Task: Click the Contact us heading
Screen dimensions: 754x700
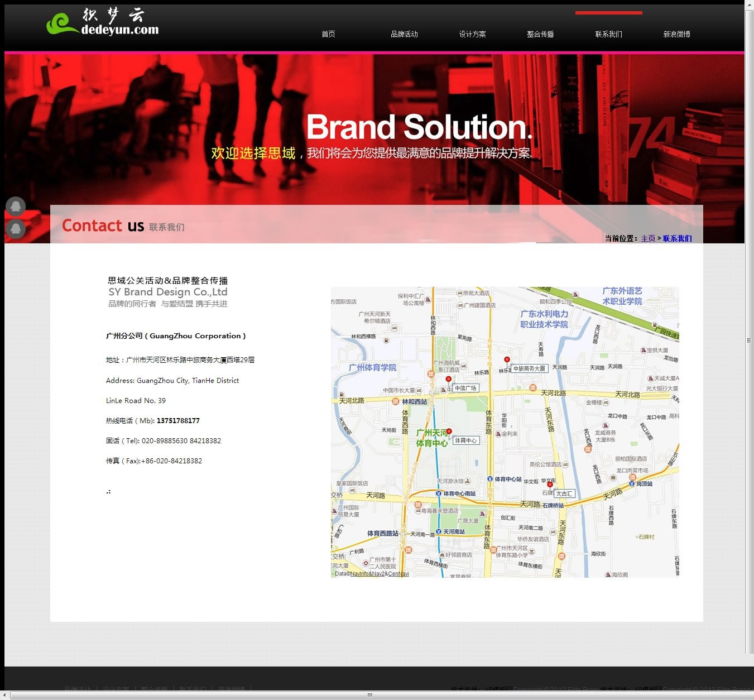Action: tap(103, 226)
